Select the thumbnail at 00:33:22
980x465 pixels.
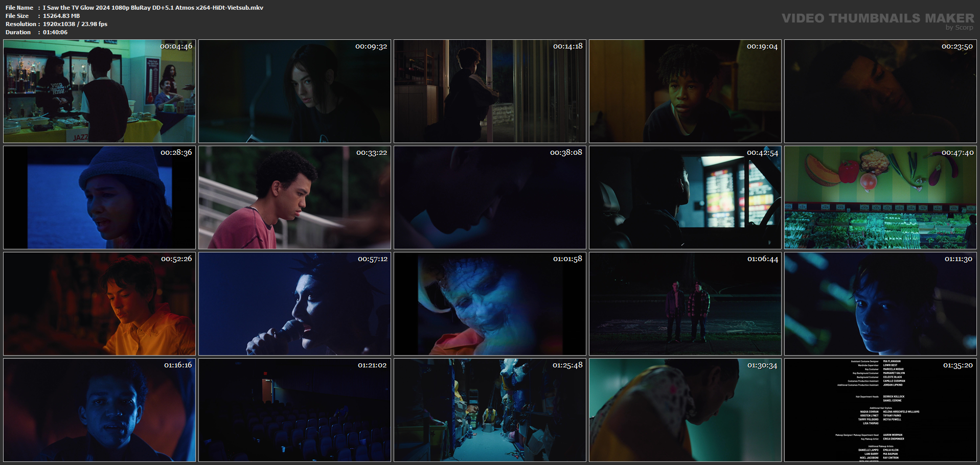[x=294, y=197]
